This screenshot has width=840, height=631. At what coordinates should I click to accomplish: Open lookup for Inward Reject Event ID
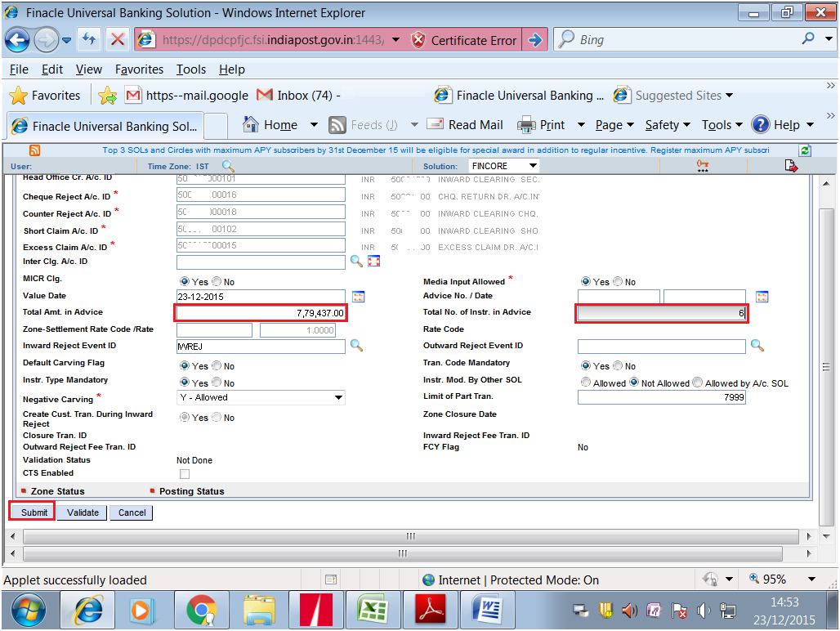[x=356, y=346]
